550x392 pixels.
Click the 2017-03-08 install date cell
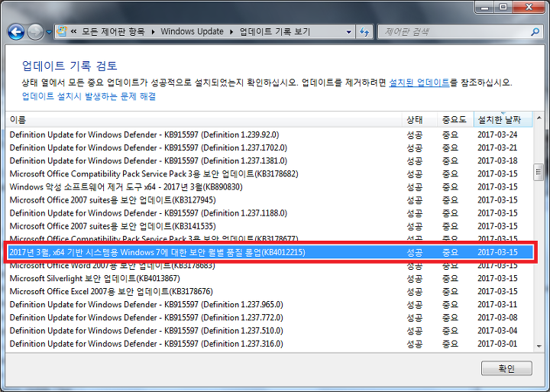coord(497,318)
